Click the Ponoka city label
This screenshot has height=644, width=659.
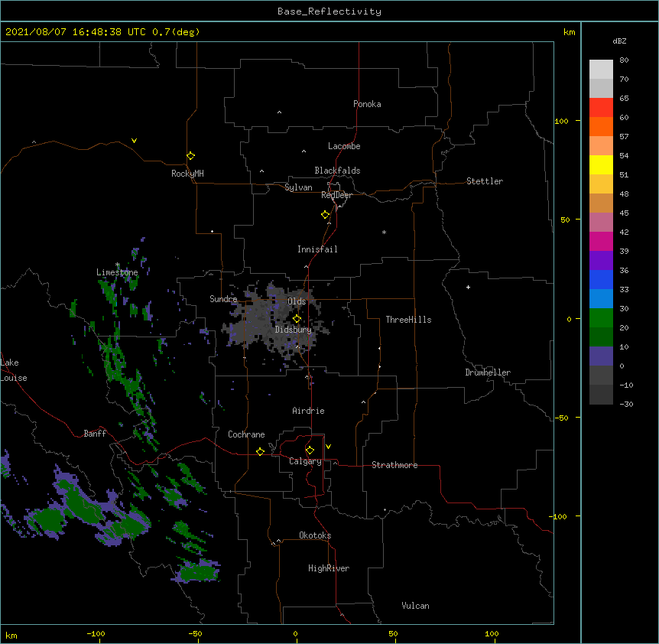[367, 104]
